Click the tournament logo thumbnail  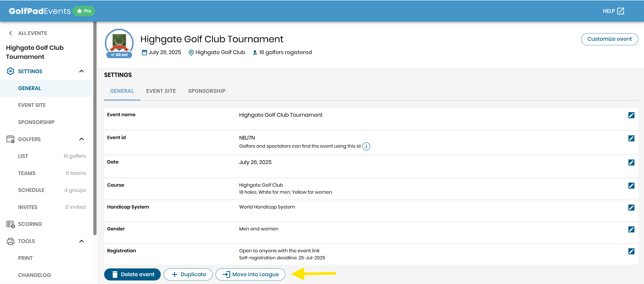click(x=119, y=42)
